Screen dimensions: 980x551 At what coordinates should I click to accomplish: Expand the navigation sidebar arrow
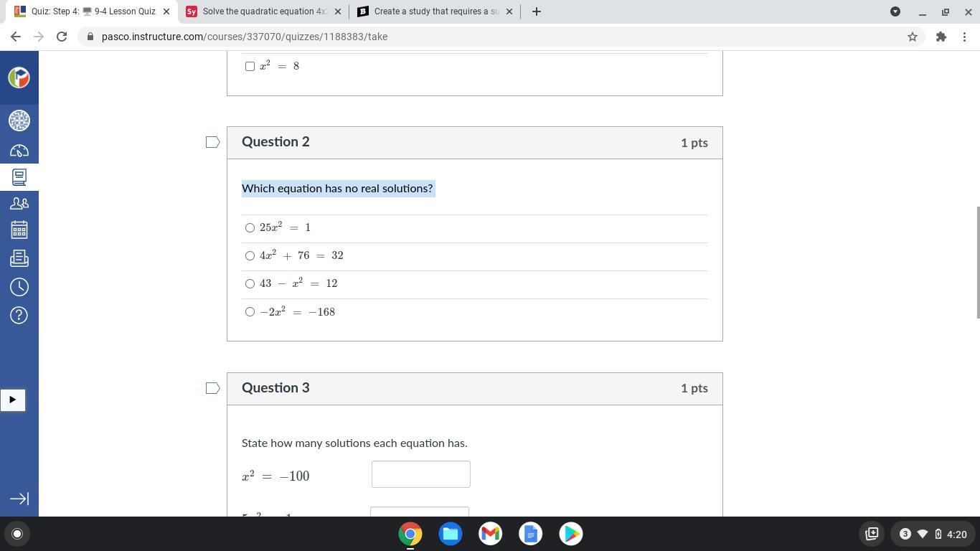19,499
